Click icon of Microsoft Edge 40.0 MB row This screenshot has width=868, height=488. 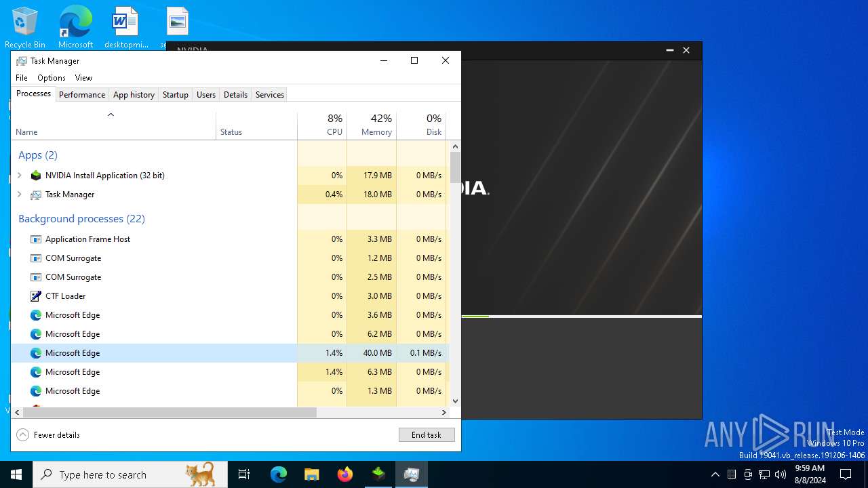point(36,353)
